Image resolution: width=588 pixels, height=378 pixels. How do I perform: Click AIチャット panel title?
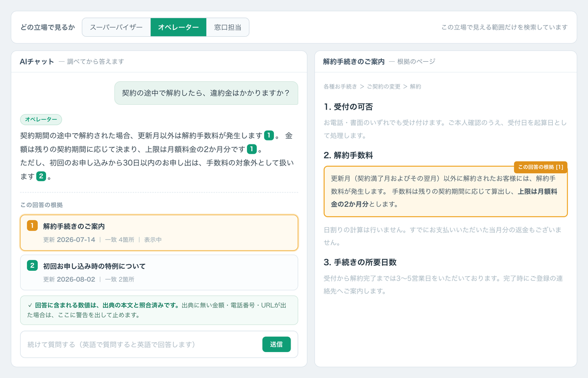pos(37,62)
